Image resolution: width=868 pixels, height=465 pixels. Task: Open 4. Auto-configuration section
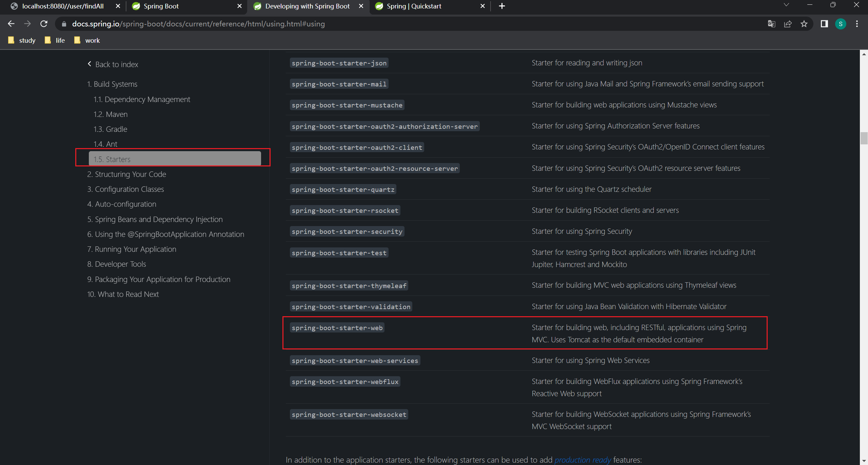pyautogui.click(x=122, y=204)
